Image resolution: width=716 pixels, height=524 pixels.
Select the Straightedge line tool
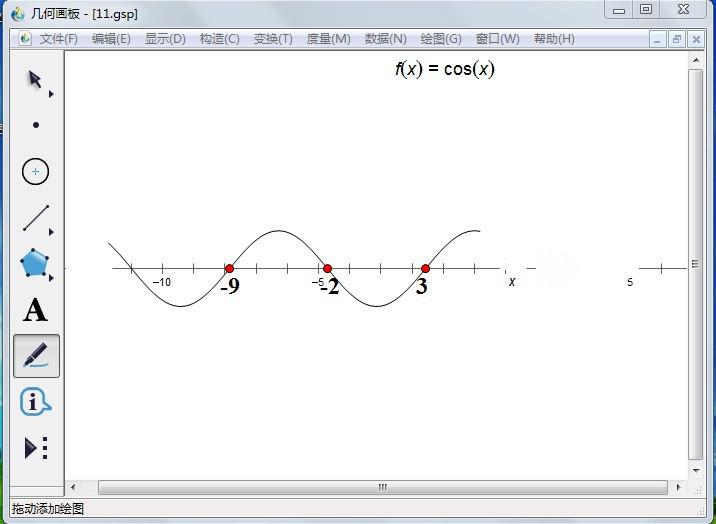(35, 217)
